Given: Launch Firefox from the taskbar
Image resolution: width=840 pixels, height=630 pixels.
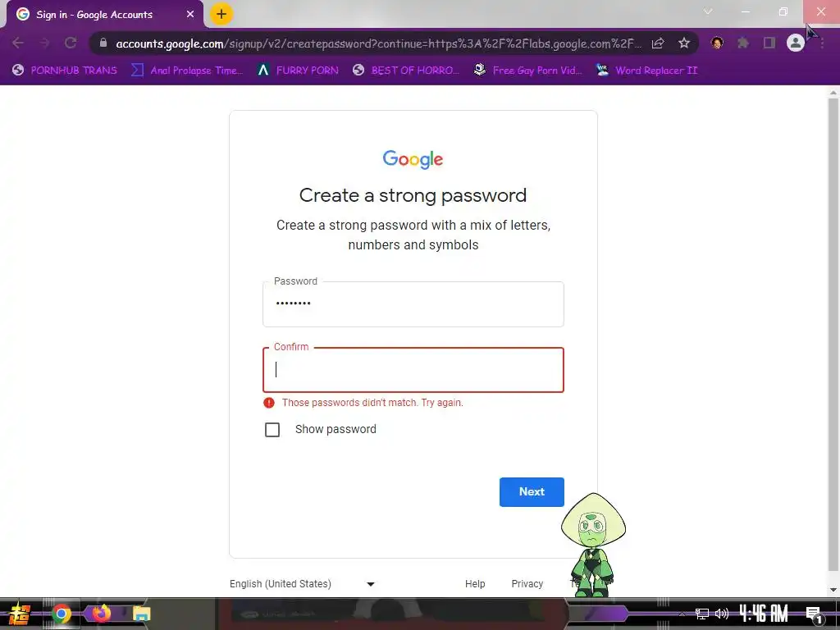Looking at the screenshot, I should pyautogui.click(x=101, y=613).
